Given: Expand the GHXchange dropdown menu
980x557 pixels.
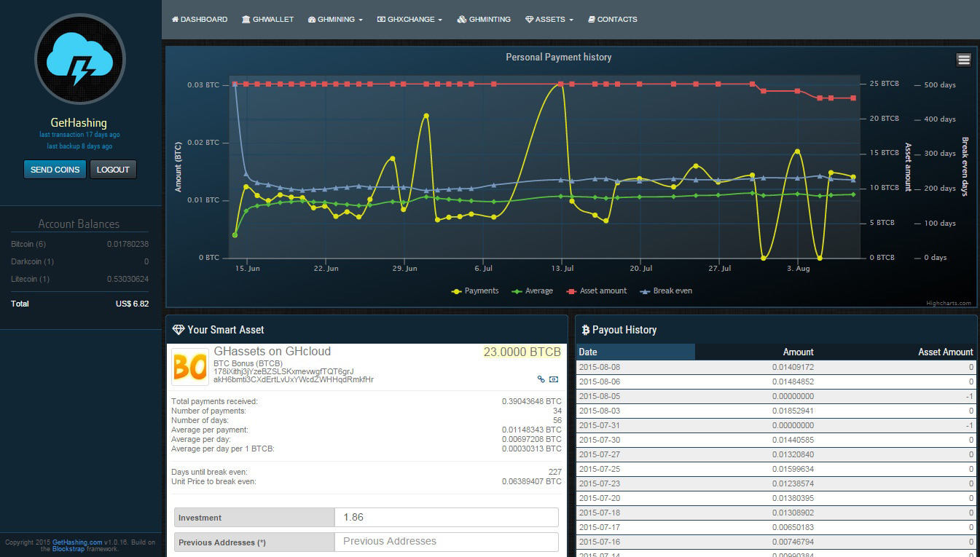Looking at the screenshot, I should [x=409, y=20].
